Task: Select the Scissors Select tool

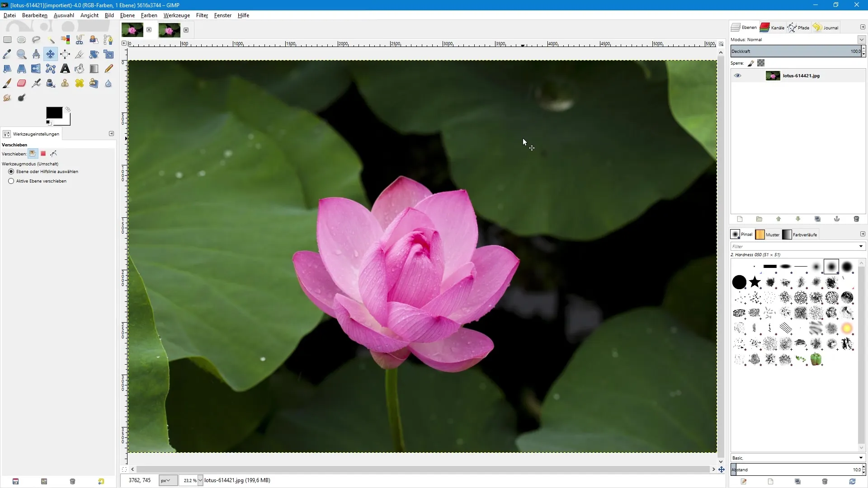Action: coord(80,40)
